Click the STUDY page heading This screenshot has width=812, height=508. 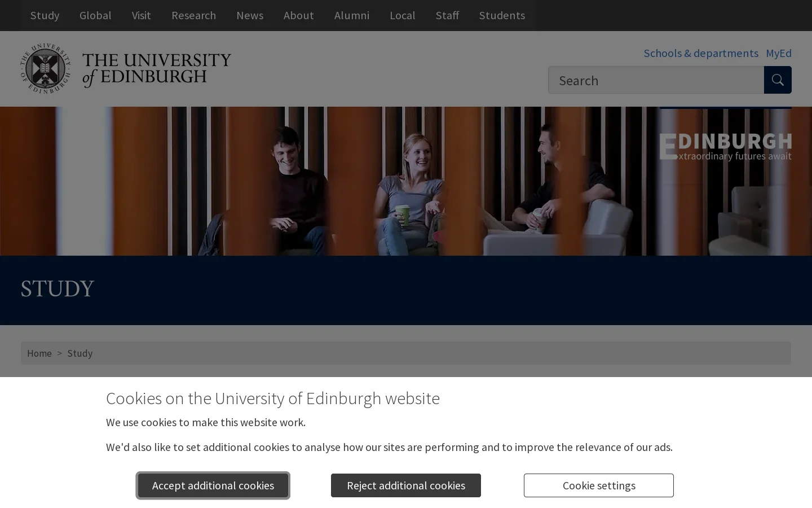point(57,289)
